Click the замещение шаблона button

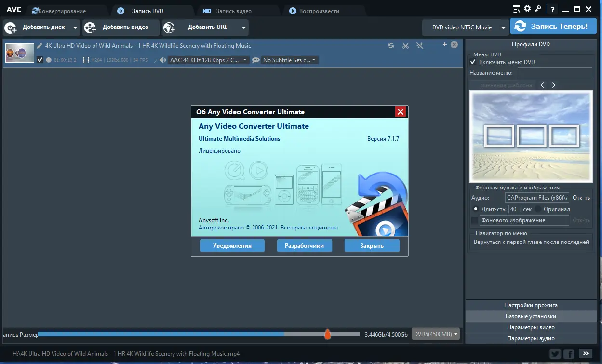point(502,85)
